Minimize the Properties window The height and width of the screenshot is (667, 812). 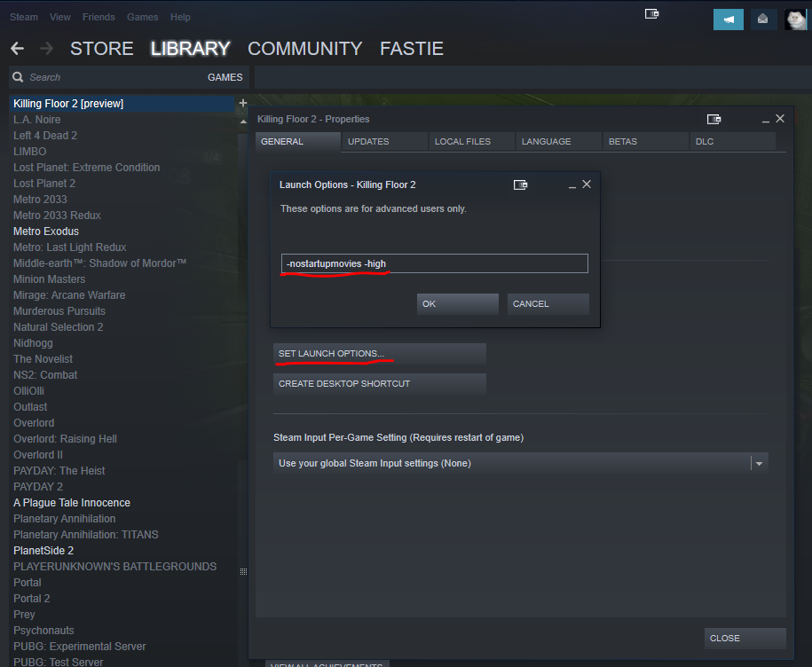pyautogui.click(x=765, y=120)
